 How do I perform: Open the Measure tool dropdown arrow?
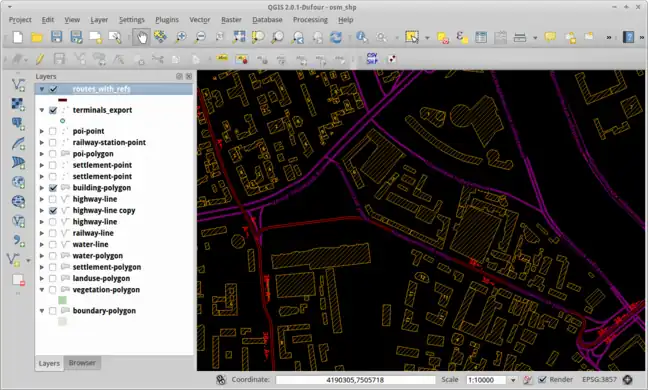(535, 38)
